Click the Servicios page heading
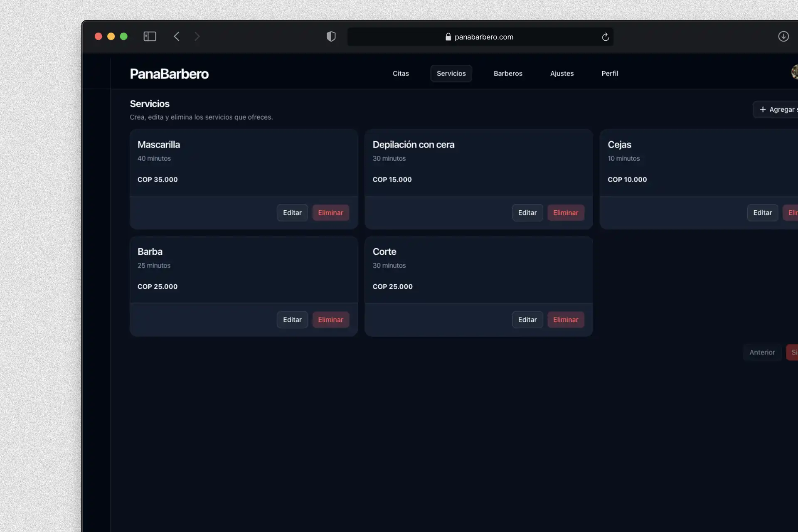Image resolution: width=798 pixels, height=532 pixels. click(x=150, y=104)
